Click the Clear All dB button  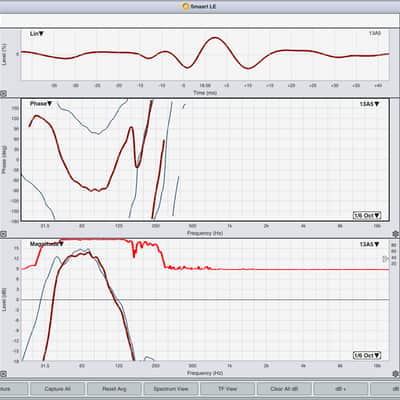pyautogui.click(x=284, y=389)
